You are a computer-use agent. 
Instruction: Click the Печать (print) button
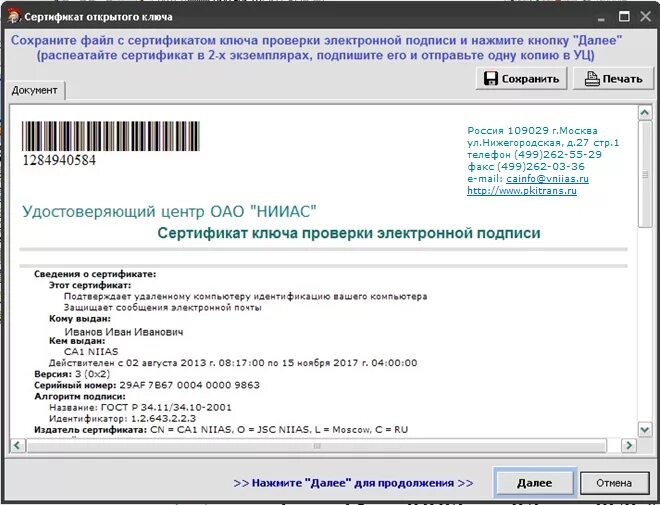point(613,79)
